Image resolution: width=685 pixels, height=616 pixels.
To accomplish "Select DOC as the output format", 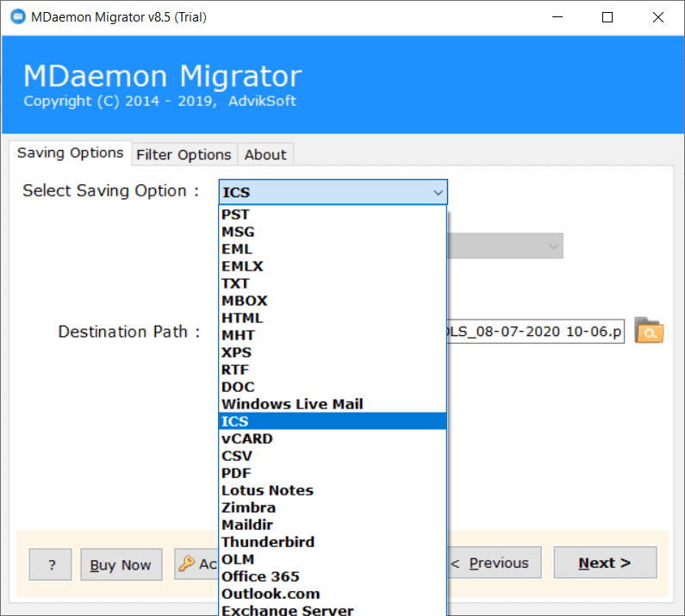I will [333, 387].
